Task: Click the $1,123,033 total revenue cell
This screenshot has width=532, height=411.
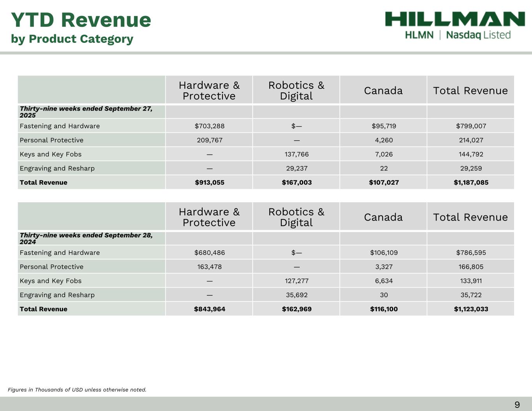Action: pos(471,309)
